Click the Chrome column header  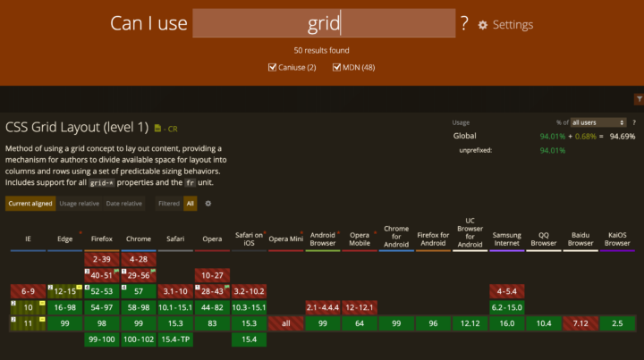(139, 239)
